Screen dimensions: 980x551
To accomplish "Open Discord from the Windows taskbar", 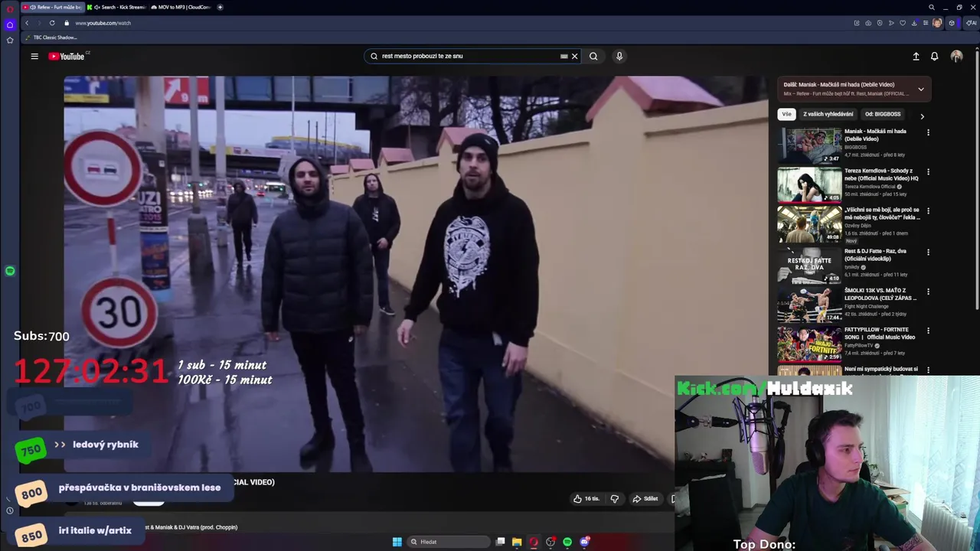I will [584, 542].
